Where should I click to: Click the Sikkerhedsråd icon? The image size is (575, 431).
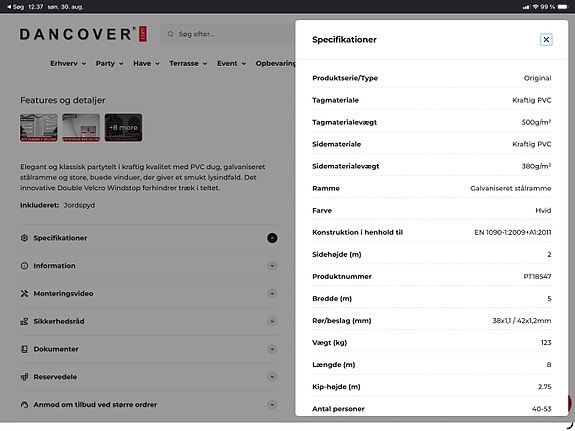click(x=24, y=321)
